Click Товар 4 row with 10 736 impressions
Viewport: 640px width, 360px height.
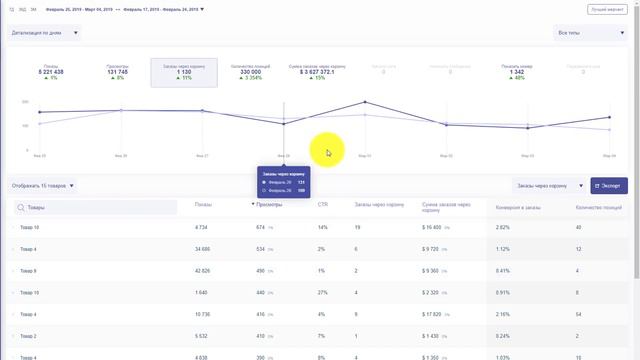[318, 314]
